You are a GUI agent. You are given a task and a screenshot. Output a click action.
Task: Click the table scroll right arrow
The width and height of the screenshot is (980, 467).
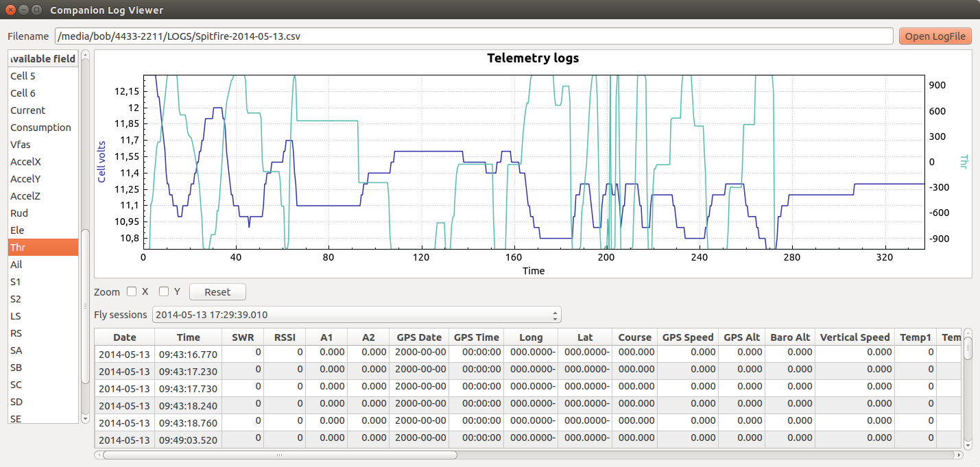[958, 455]
